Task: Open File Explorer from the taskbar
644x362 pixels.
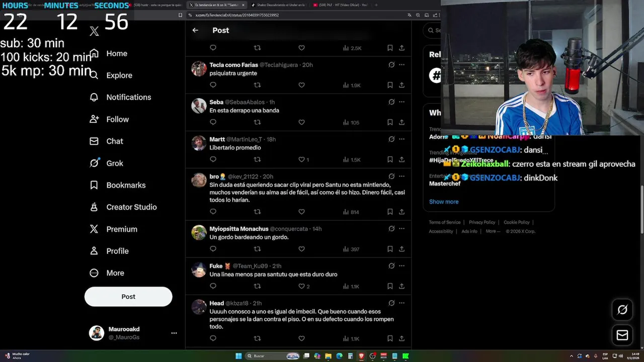Action: (328, 356)
